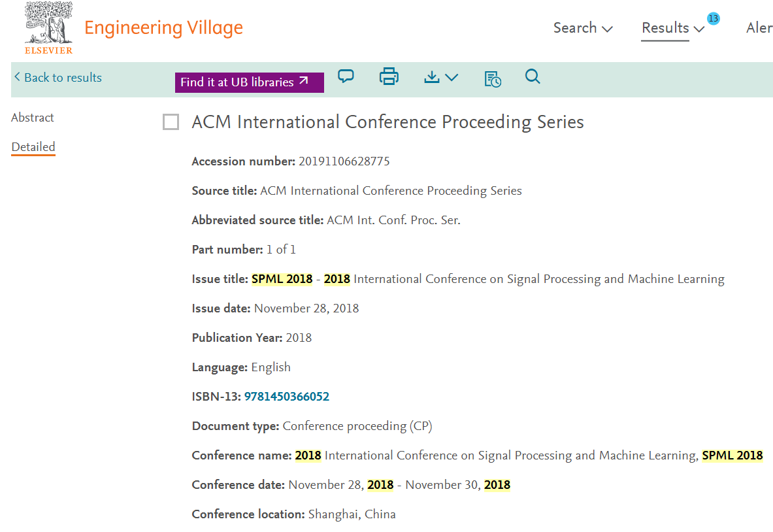The image size is (773, 532).
Task: Open the ISBN-13 9781450366052 link
Action: pos(286,397)
